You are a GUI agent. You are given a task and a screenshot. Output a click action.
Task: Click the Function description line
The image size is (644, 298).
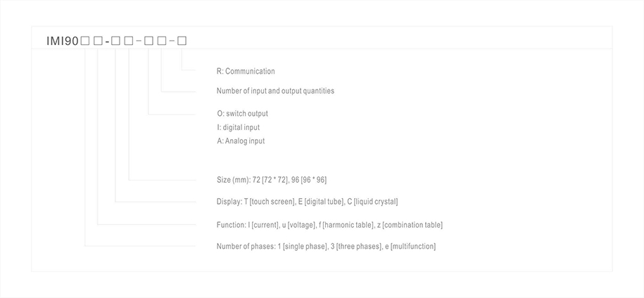tap(329, 225)
